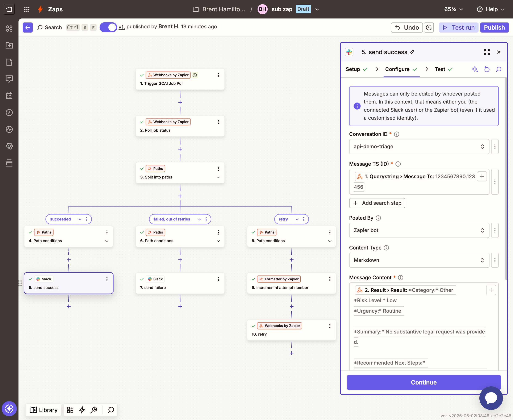Open Message TS info tooltip

click(x=398, y=164)
